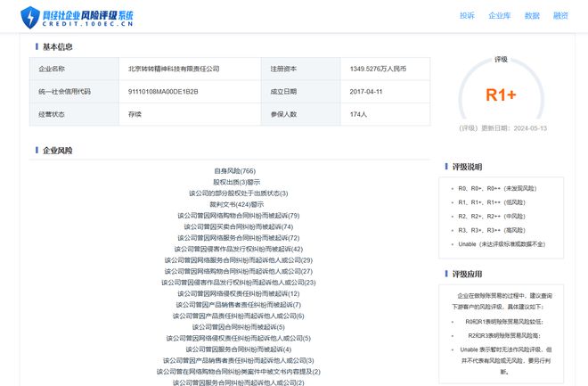Click the 评级说明 section heading
Image resolution: width=588 pixels, height=386 pixels.
pos(467,167)
